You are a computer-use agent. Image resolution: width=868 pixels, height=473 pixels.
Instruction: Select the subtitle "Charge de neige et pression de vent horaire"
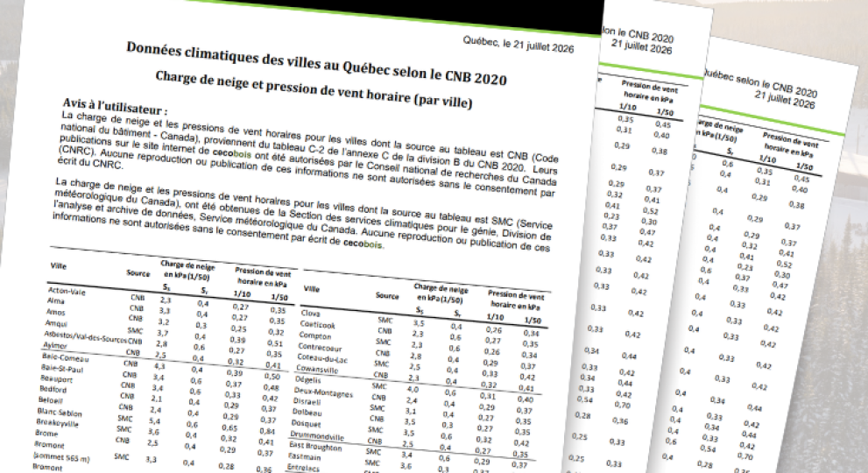coord(282,89)
